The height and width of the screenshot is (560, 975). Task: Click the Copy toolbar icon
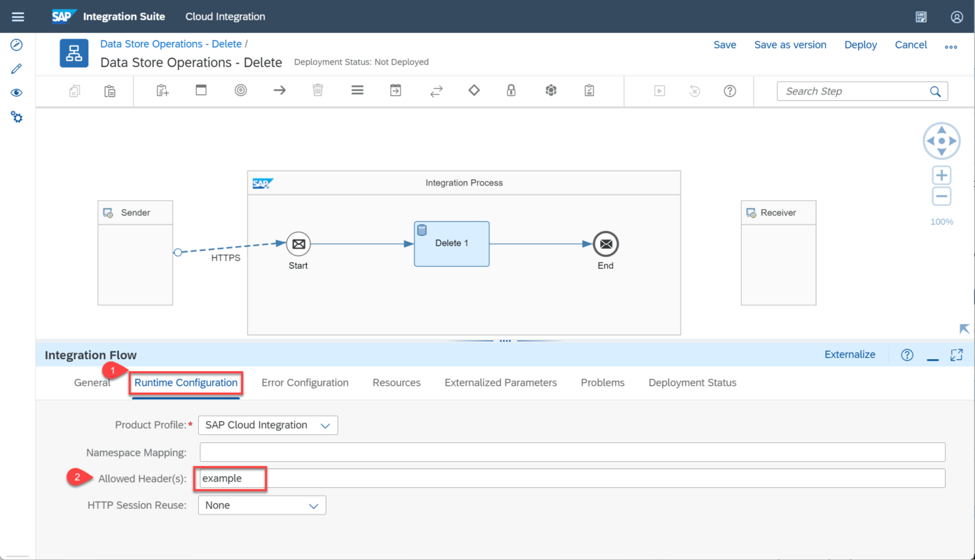pyautogui.click(x=75, y=91)
